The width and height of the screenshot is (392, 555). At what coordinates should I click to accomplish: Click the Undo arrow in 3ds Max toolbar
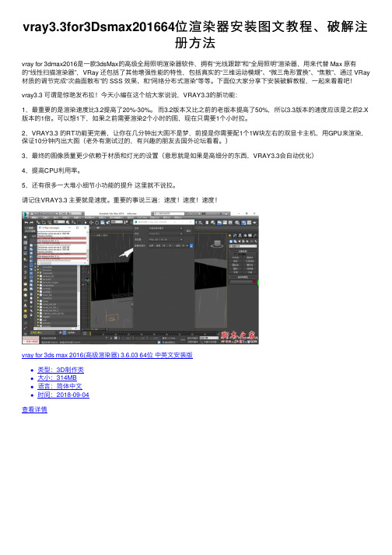pyautogui.click(x=26, y=223)
